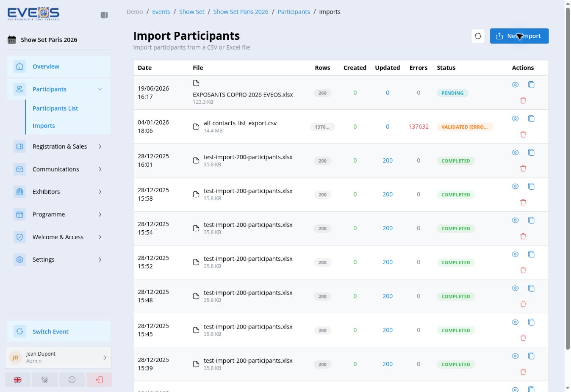The width and height of the screenshot is (571, 392).
Task: Collapse the Participants sidebar section
Action: (x=58, y=89)
